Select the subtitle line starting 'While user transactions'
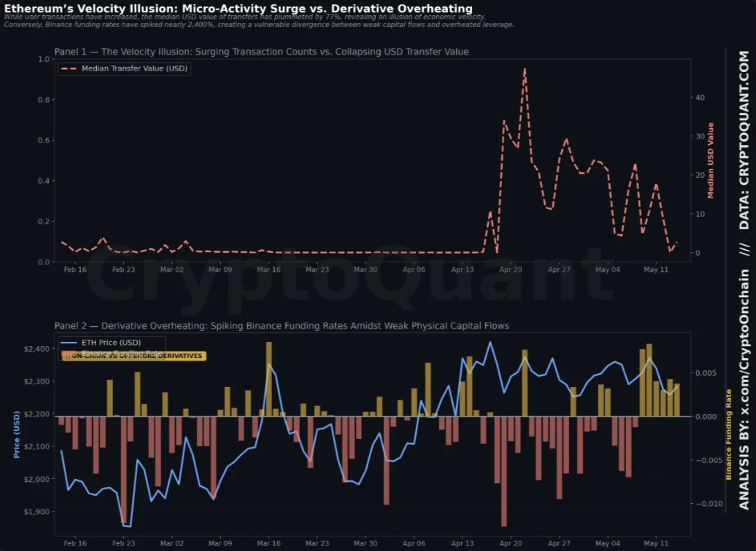The width and height of the screenshot is (756, 551). point(244,17)
